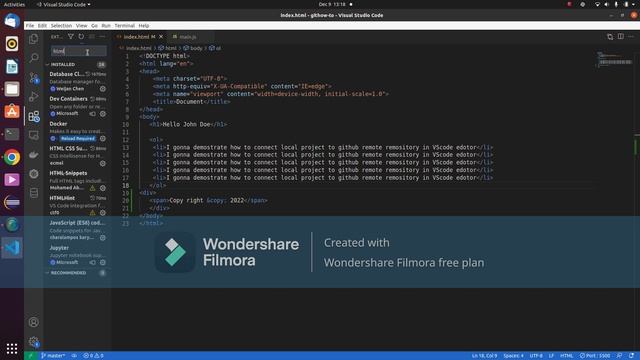The width and height of the screenshot is (640, 360).
Task: Select the body breadcrumb item
Action: [x=193, y=48]
